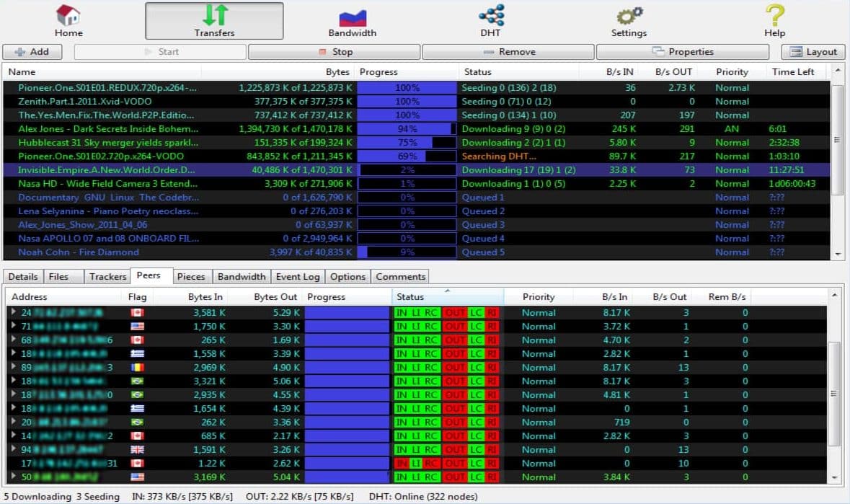Viewport: 850px width, 504px height.
Task: Open the Event Log tab
Action: click(x=298, y=276)
